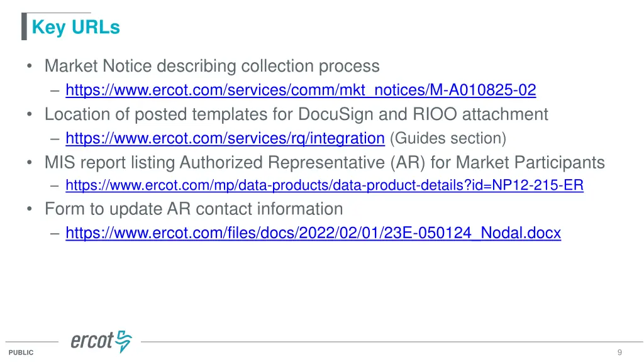The height and width of the screenshot is (362, 644).
Task: Click the teal ERCOT lightning bolt symbol
Action: coord(123,341)
